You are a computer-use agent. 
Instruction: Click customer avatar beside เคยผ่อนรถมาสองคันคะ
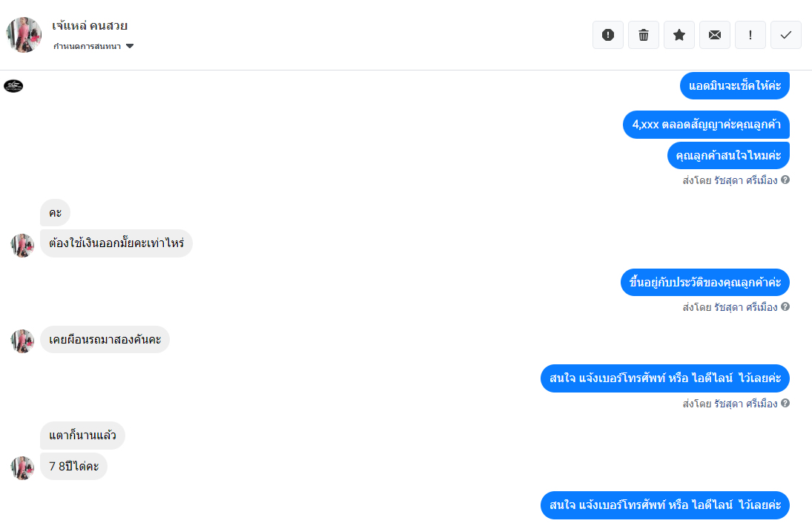click(x=22, y=341)
